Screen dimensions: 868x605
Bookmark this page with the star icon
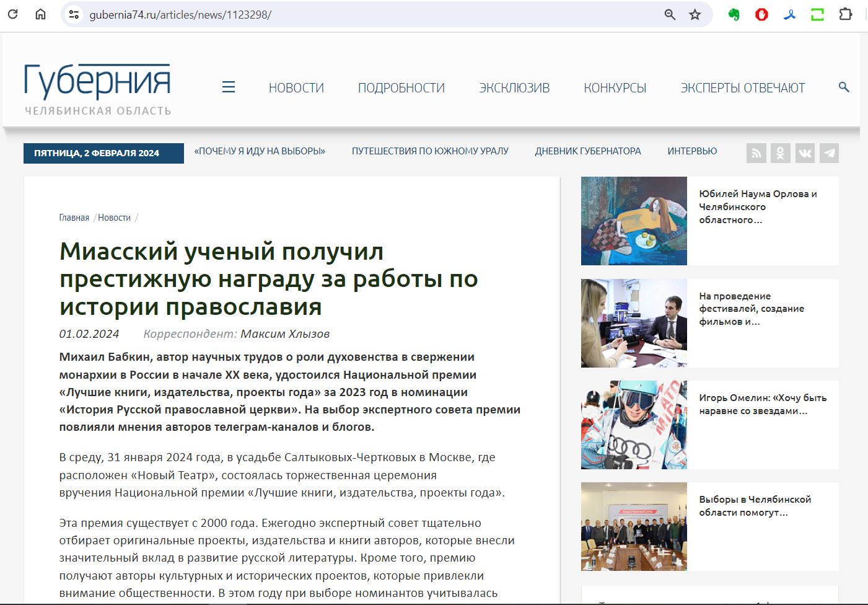pyautogui.click(x=695, y=14)
